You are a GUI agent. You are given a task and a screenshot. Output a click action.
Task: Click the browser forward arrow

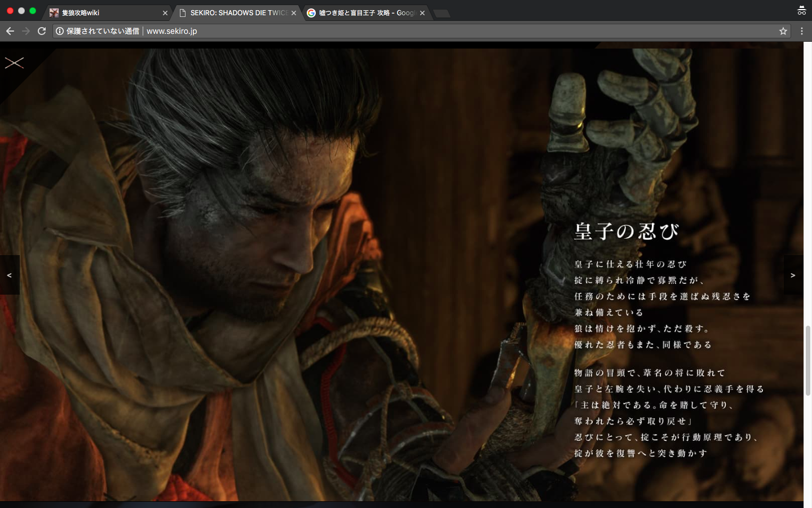[26, 31]
